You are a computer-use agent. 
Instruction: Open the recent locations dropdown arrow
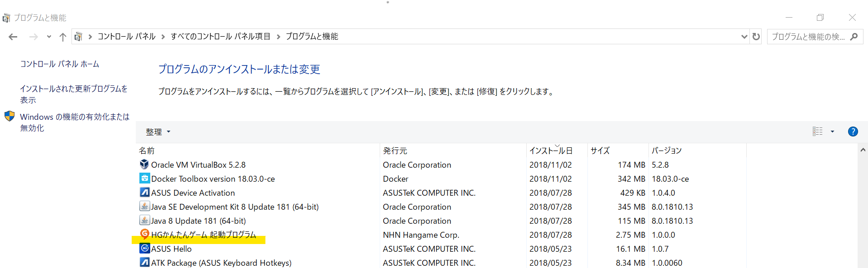[49, 37]
